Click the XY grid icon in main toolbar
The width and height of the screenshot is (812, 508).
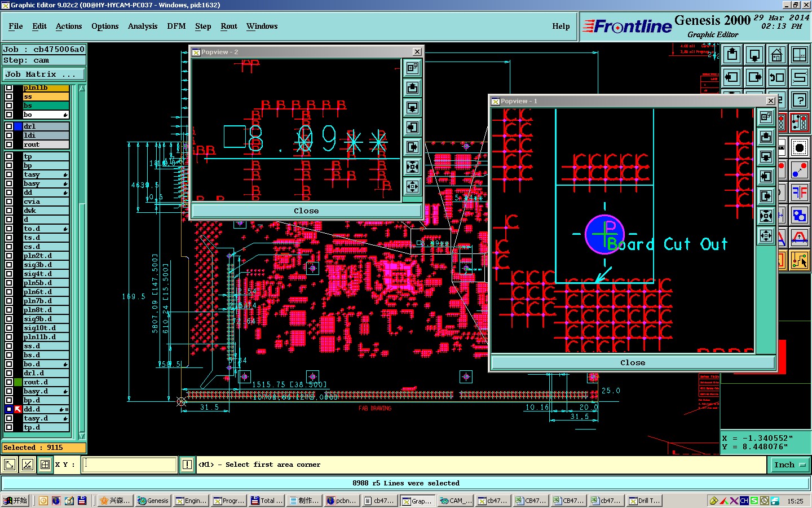(800, 55)
